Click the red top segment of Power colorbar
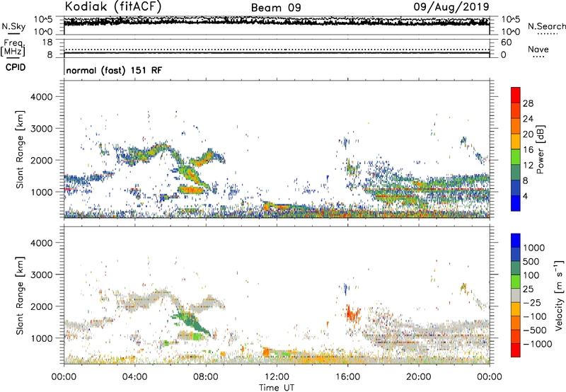The height and width of the screenshot is (392, 566). point(516,95)
